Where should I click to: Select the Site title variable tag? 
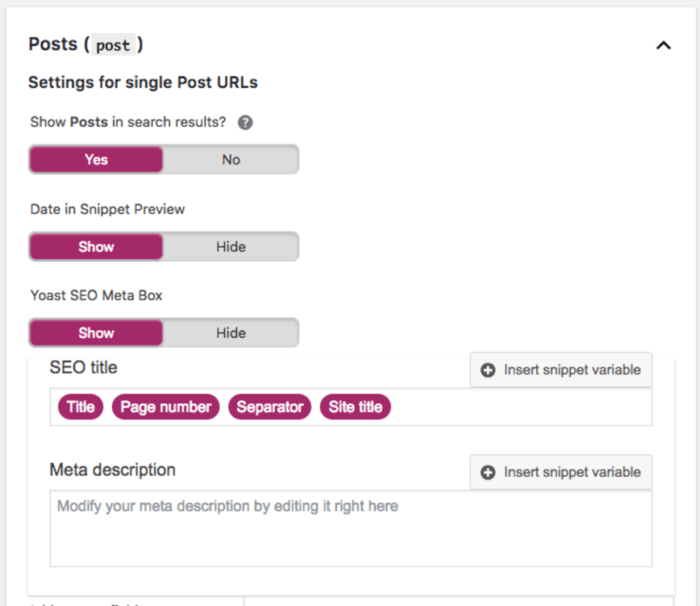tap(355, 407)
